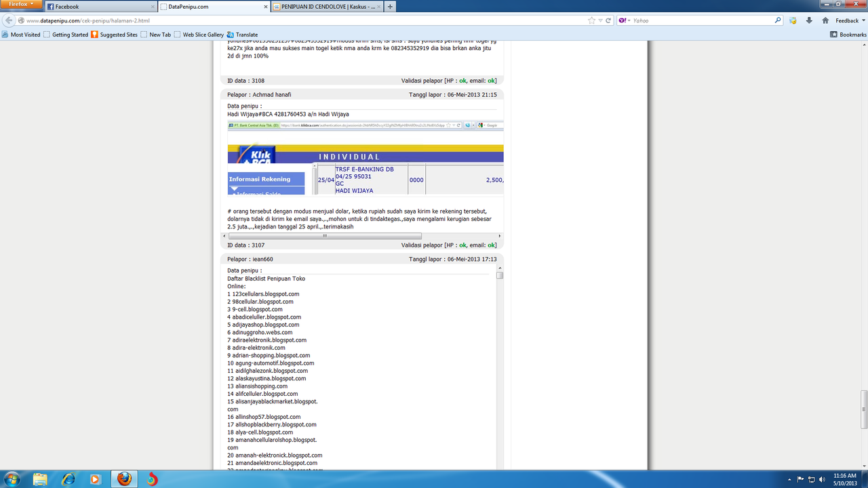Screen dimensions: 868x488
Task: Open the Downloads arrow button
Action: pyautogui.click(x=809, y=20)
